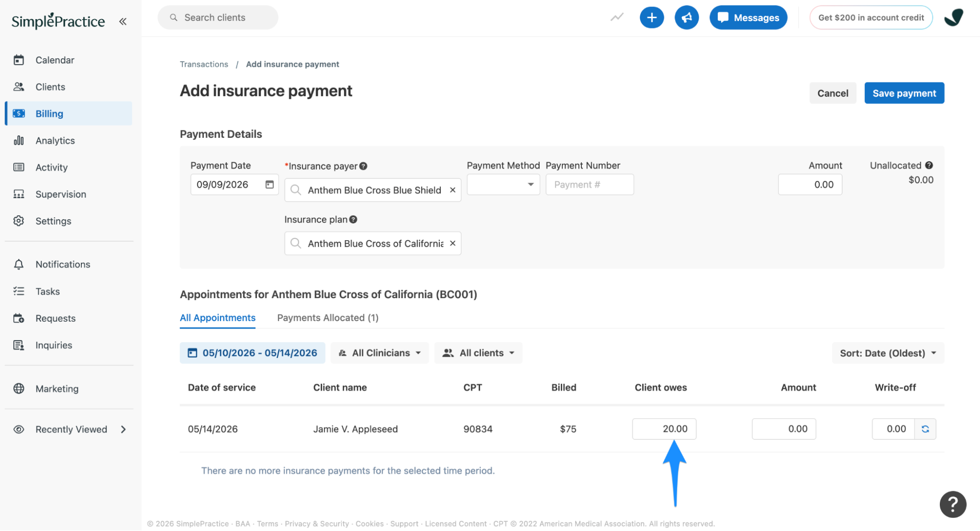Screen dimensions: 980x531
Task: Open Messages
Action: point(748,18)
